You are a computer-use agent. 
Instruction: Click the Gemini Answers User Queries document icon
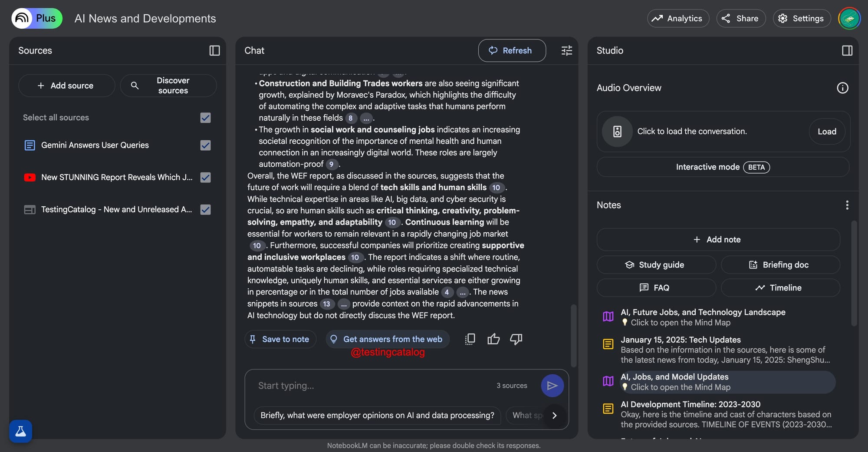pos(30,145)
